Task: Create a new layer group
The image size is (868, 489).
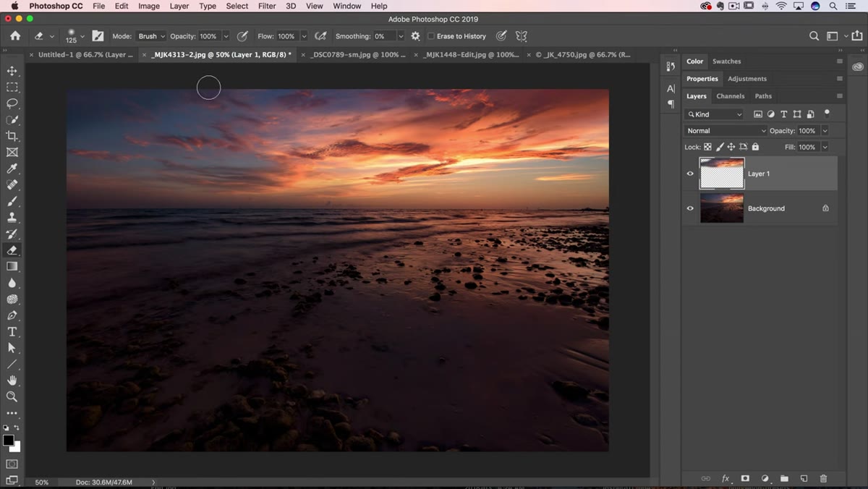Action: point(784,479)
